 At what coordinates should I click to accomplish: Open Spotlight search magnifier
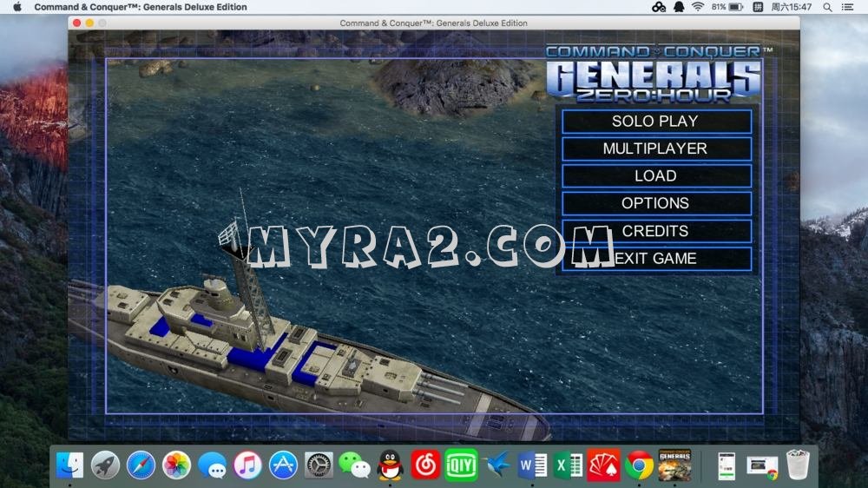click(x=827, y=7)
